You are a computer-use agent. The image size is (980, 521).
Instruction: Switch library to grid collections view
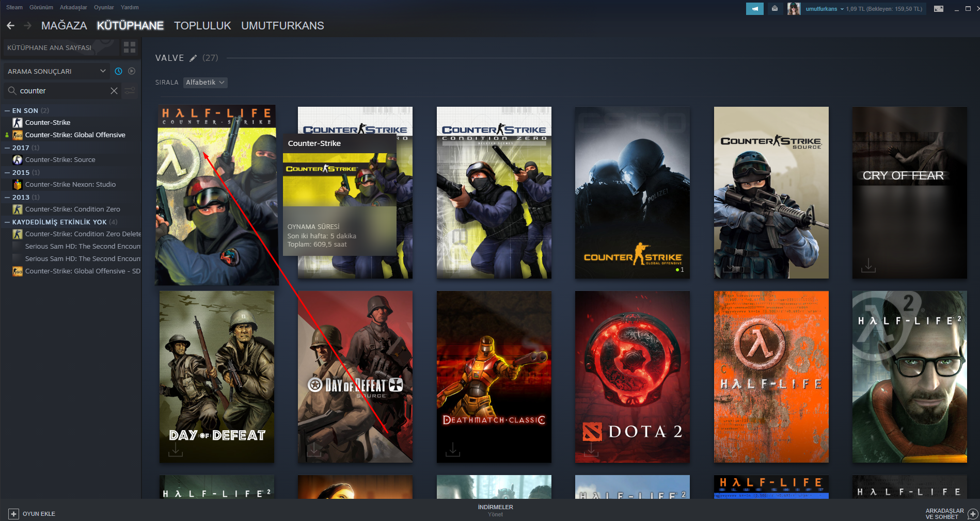pos(130,47)
